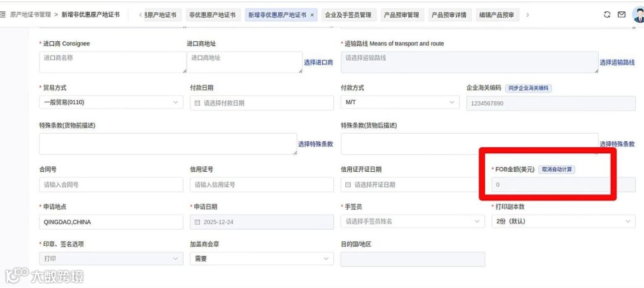This screenshot has width=644, height=288.
Task: Open the 产品预审详情 tab
Action: [449, 15]
